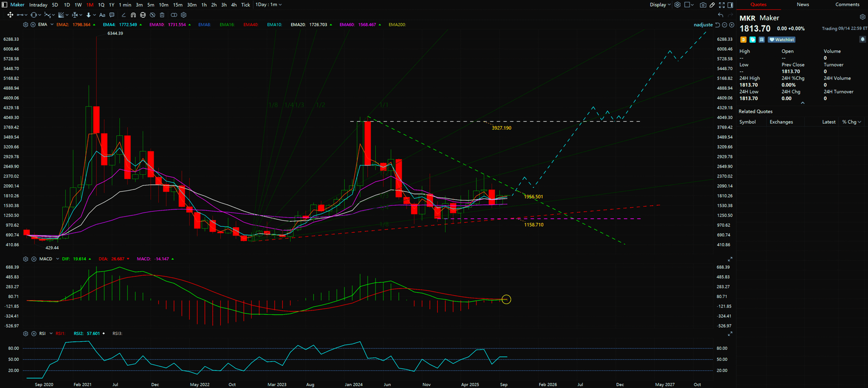The width and height of the screenshot is (868, 388).
Task: Open MACD indicator settings gear
Action: point(25,259)
